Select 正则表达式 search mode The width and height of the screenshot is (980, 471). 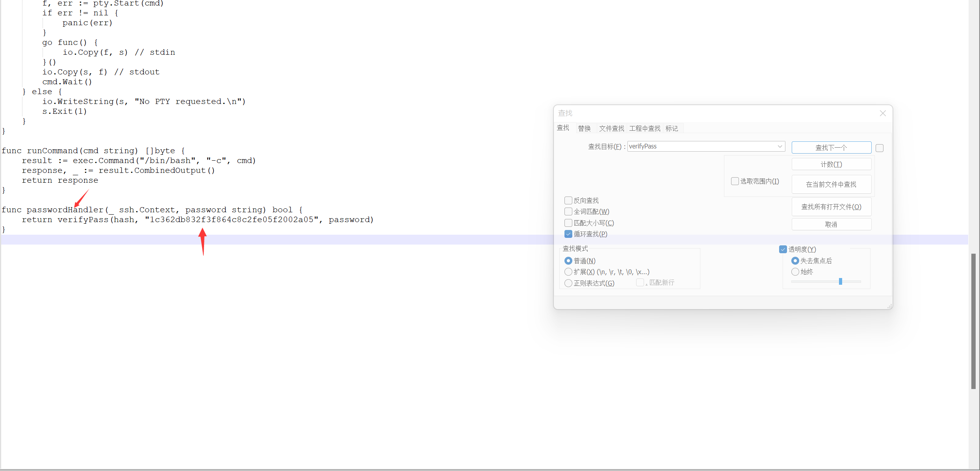(x=568, y=283)
